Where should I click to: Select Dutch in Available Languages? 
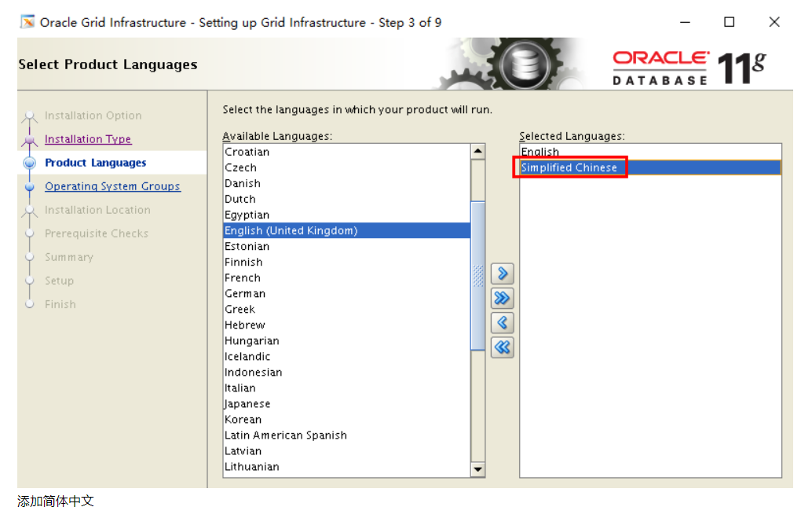point(346,199)
